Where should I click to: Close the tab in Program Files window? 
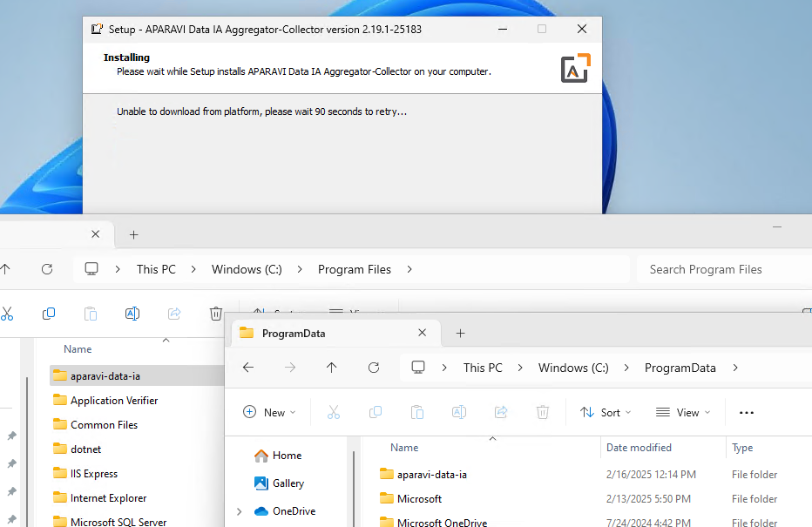coord(95,234)
